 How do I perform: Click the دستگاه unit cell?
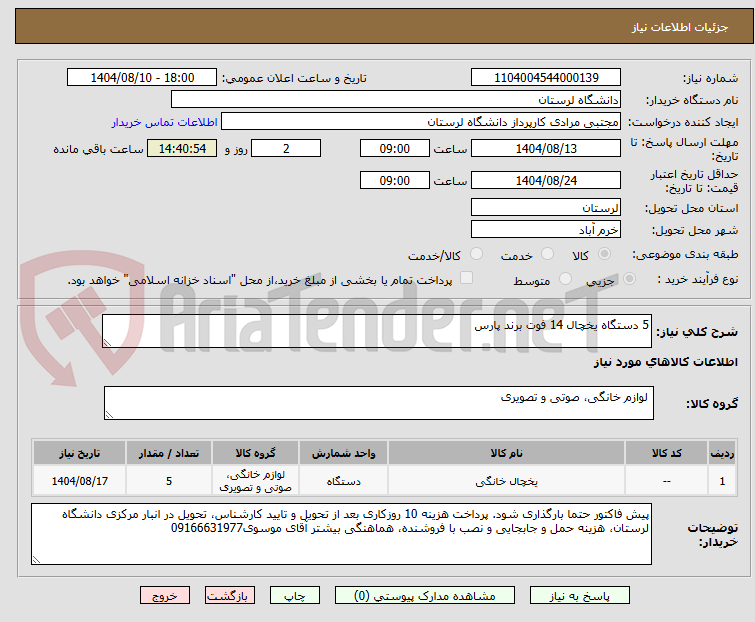tap(343, 481)
